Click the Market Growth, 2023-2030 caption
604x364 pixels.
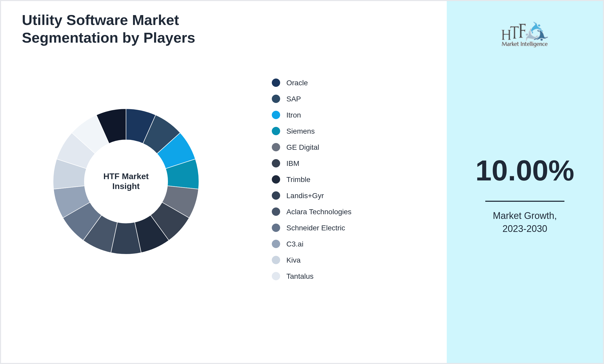point(525,222)
